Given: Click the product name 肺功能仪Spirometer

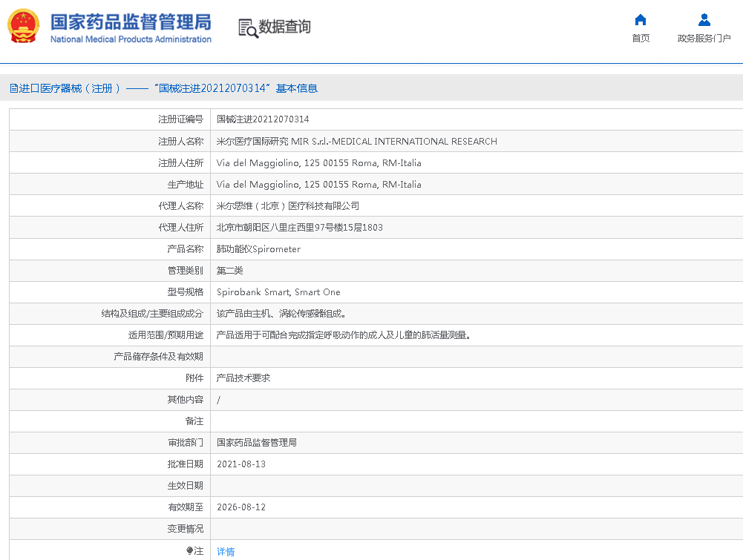Looking at the screenshot, I should [x=258, y=249].
